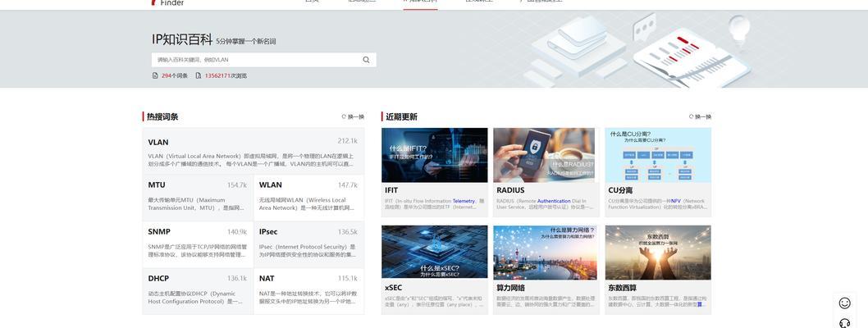Viewport: 868px width, 328px height.
Task: Click the 115.1k view count on NAT
Action: click(348, 278)
